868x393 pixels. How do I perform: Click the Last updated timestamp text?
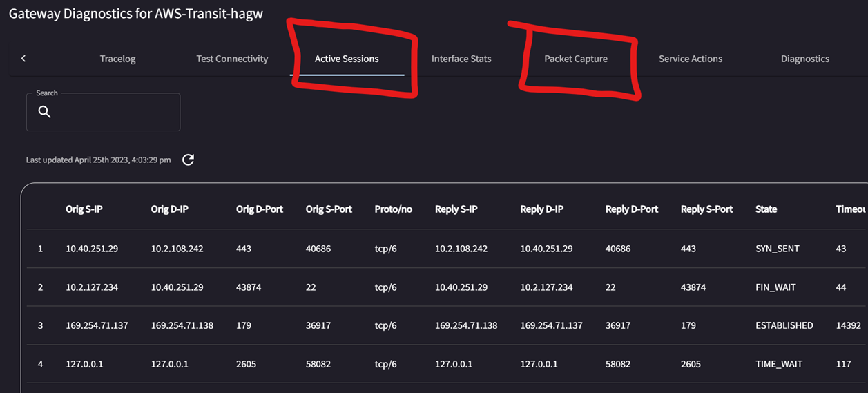coord(99,160)
